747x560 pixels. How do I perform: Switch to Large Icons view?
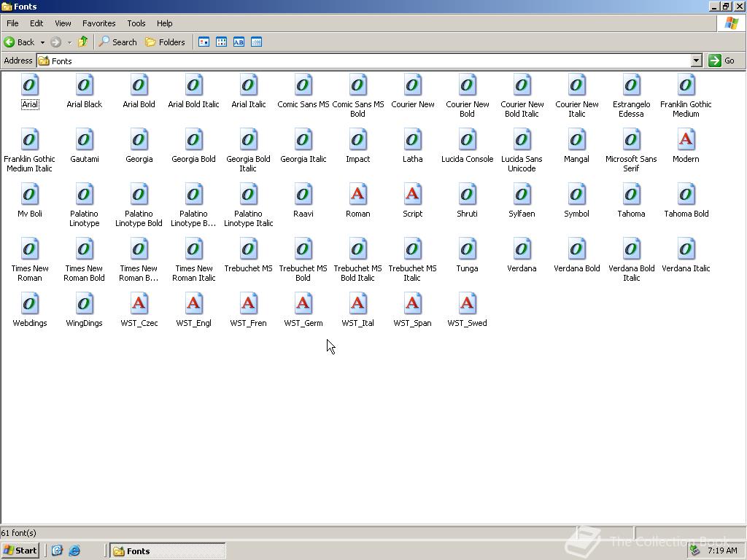pyautogui.click(x=204, y=42)
